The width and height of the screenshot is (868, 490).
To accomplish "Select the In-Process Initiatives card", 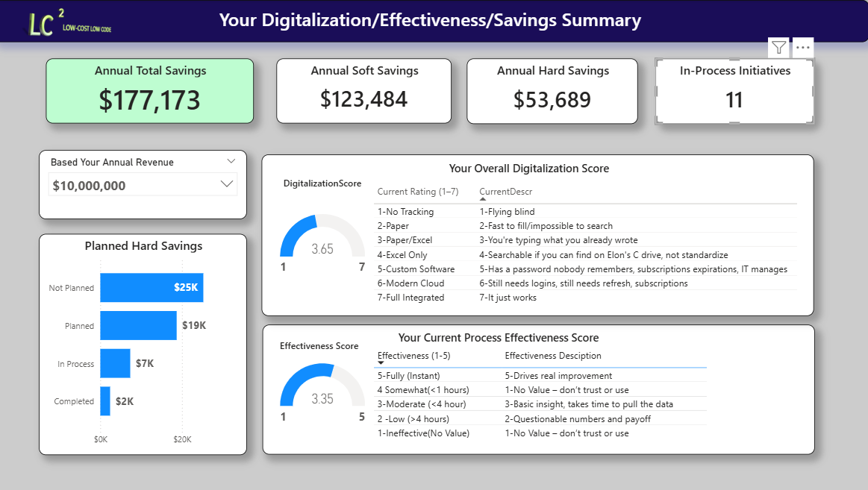I will [x=734, y=89].
